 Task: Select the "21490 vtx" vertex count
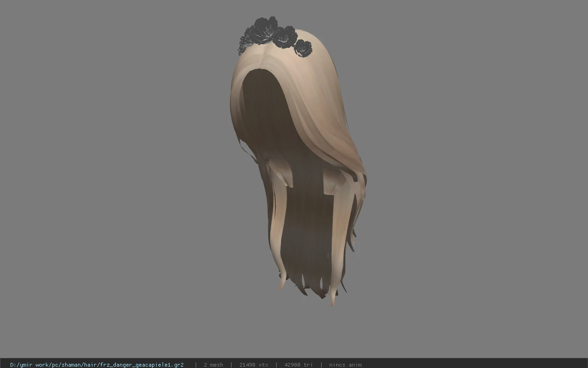(x=254, y=365)
